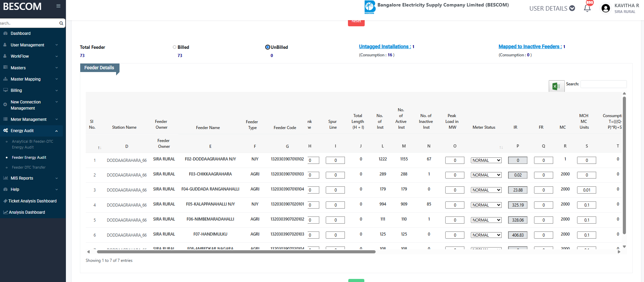Open Meter Status dropdown for F06-NIMBEMARADAHALLI
The width and height of the screenshot is (644, 282).
[486, 220]
